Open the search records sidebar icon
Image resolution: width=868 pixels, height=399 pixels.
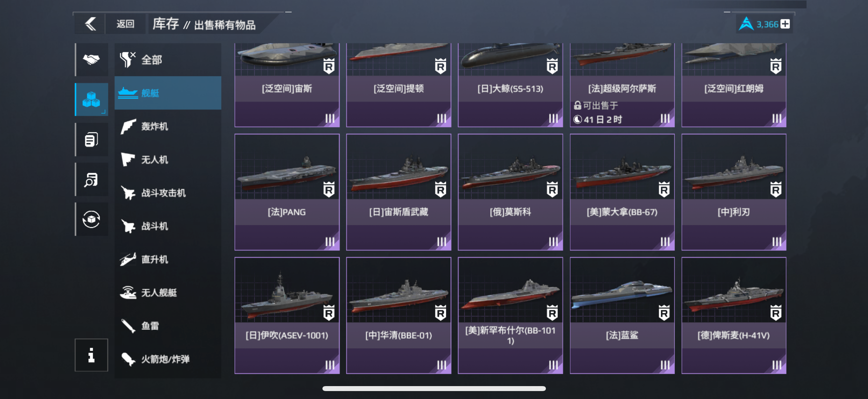click(x=91, y=179)
